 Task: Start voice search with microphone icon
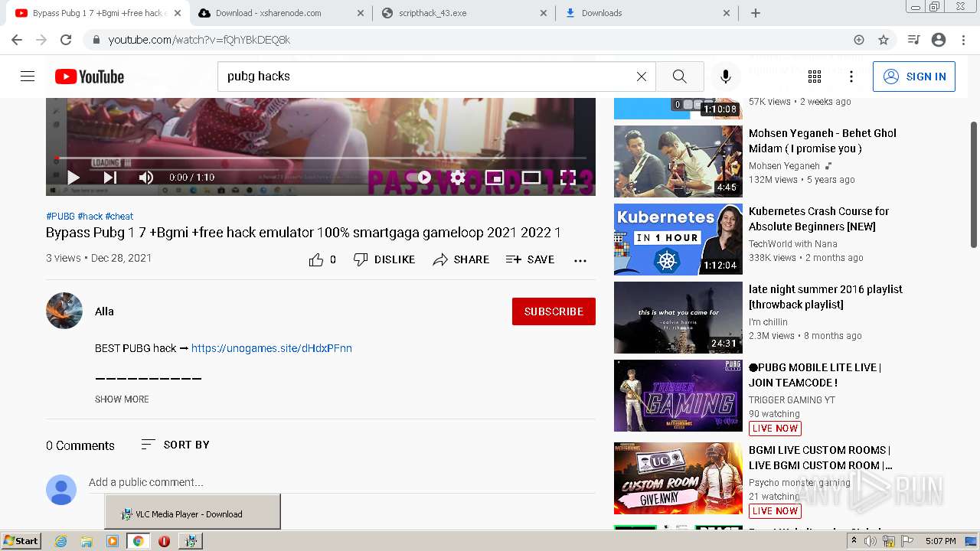coord(726,77)
